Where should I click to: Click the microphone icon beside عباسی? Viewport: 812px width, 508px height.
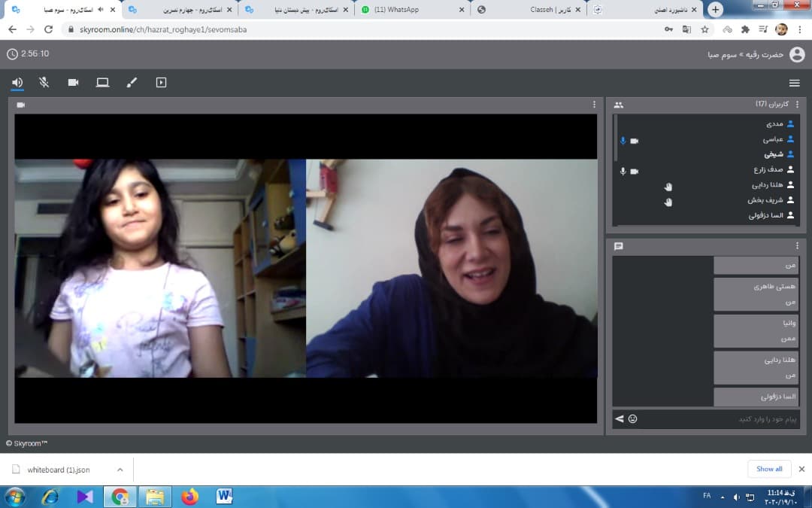point(623,141)
